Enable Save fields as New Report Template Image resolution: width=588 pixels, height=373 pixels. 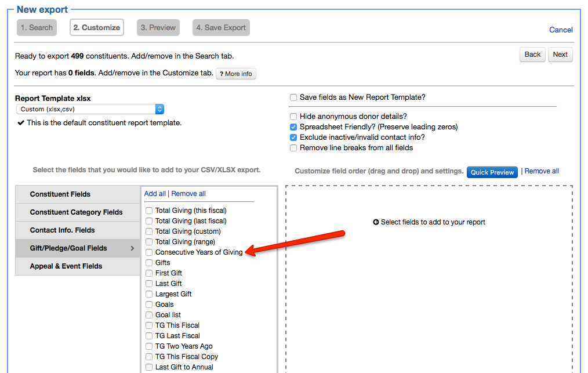pos(293,97)
